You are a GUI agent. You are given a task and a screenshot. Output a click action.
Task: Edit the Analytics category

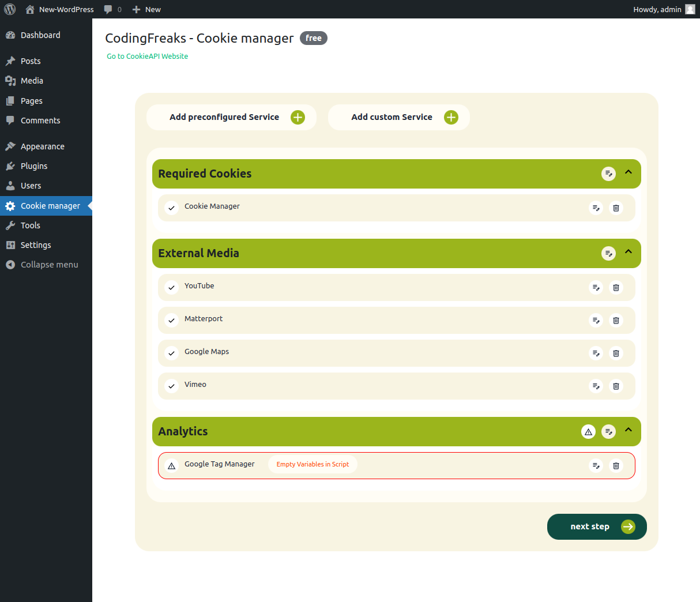tap(608, 431)
